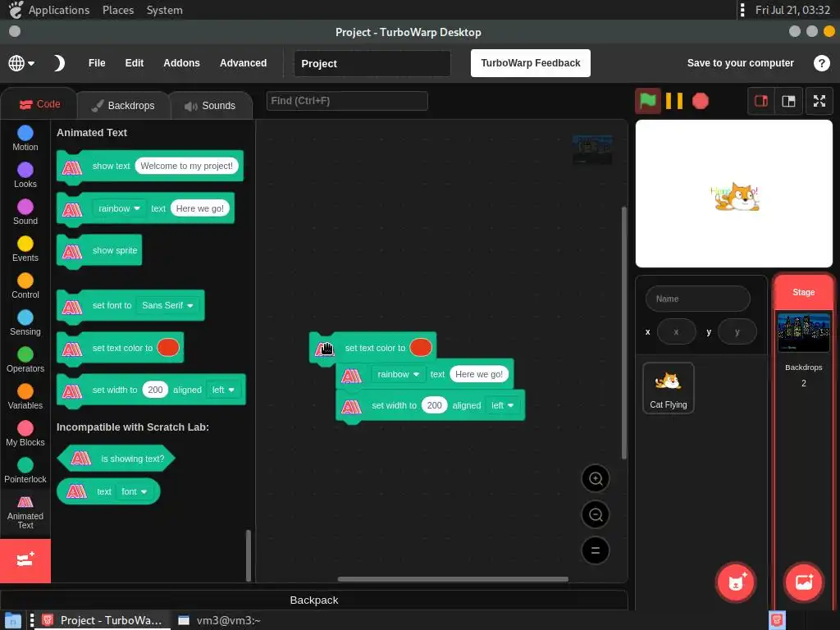Toggle dark theme moon icon
The height and width of the screenshot is (630, 840).
pos(59,63)
